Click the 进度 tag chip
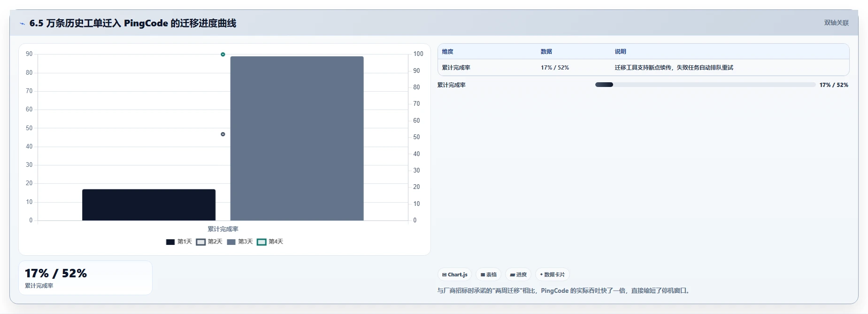The image size is (868, 314). [518, 275]
